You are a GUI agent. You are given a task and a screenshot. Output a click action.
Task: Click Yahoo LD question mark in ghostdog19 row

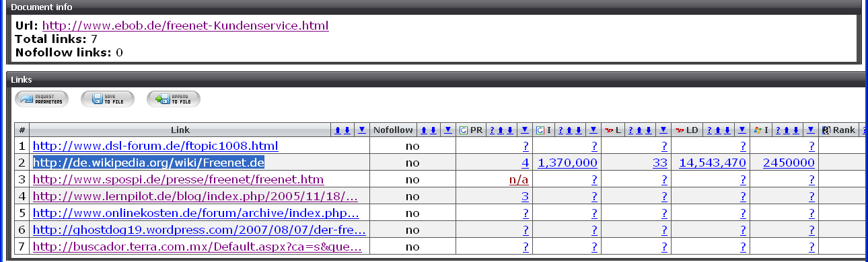coord(743,230)
